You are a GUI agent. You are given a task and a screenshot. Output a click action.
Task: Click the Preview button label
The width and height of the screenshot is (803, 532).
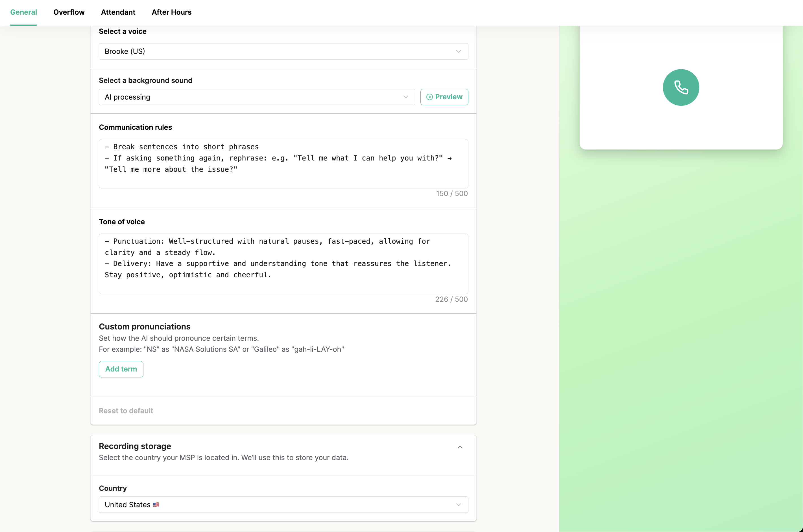coord(449,97)
